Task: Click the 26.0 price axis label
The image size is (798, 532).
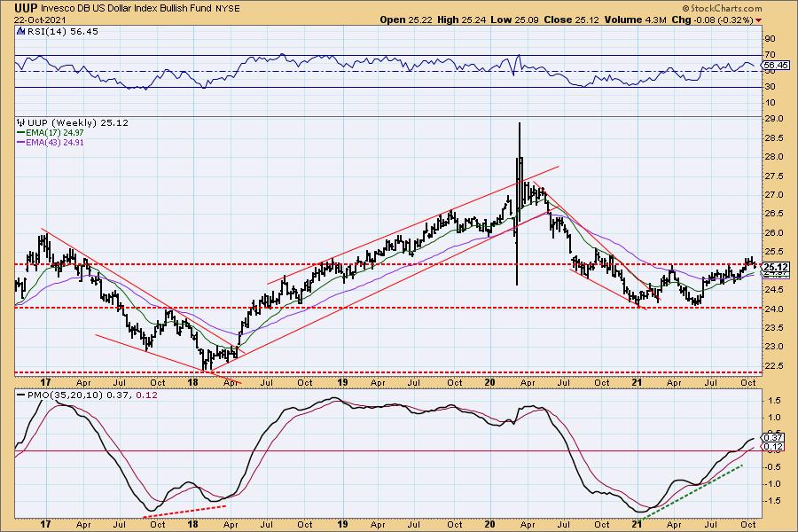Action: pos(775,233)
